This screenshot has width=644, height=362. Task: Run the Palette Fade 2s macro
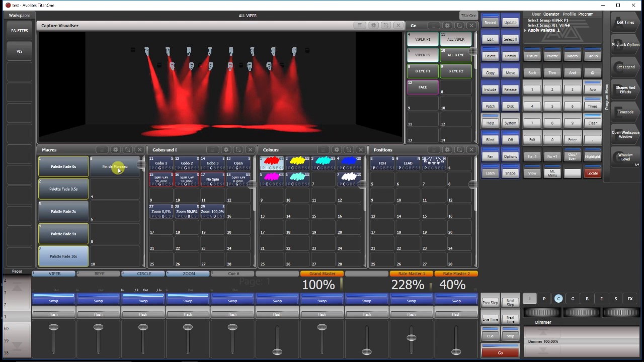pos(63,211)
